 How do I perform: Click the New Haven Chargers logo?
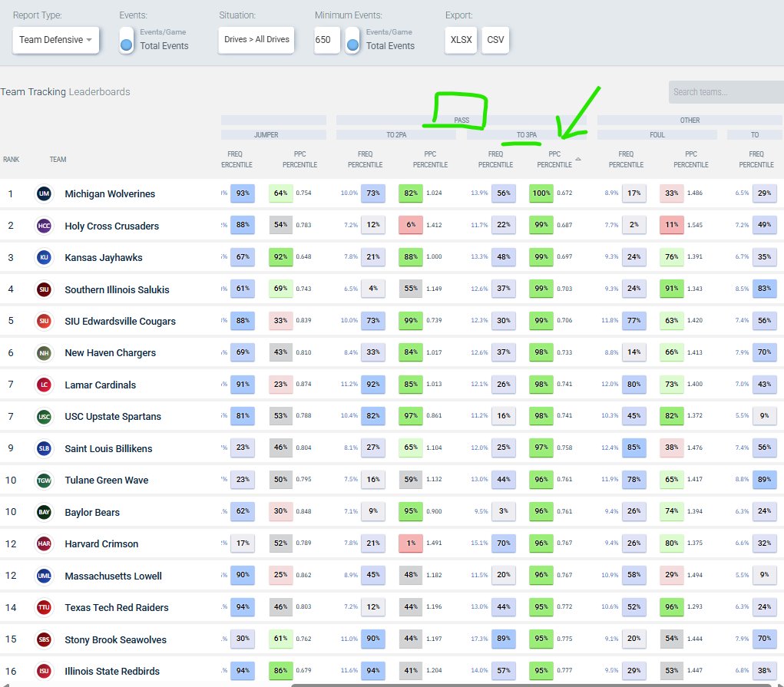click(x=44, y=353)
